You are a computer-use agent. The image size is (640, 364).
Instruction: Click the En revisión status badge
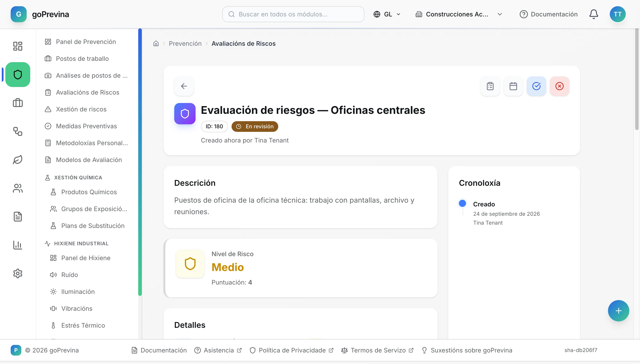click(x=254, y=127)
